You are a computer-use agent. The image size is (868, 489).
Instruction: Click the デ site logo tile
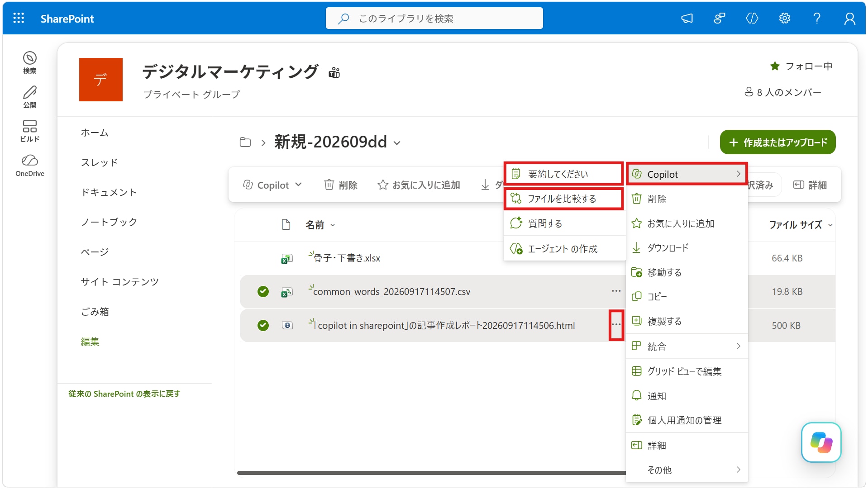click(x=100, y=80)
